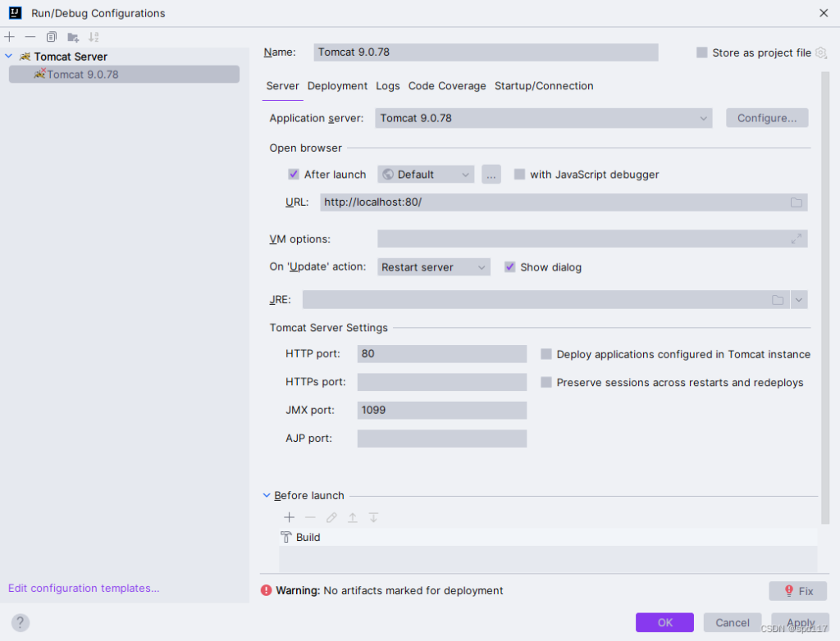Uncheck the After launch checkbox

(x=294, y=174)
